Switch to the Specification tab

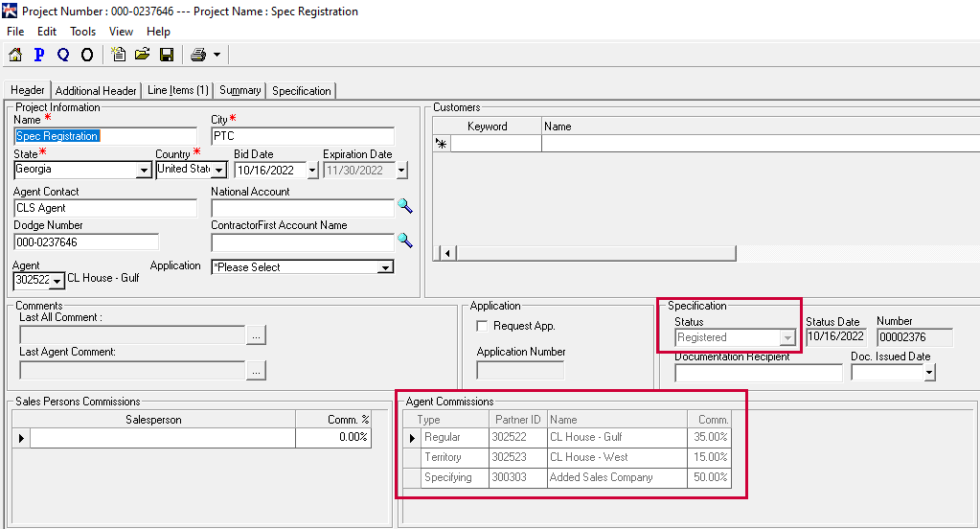coord(301,91)
